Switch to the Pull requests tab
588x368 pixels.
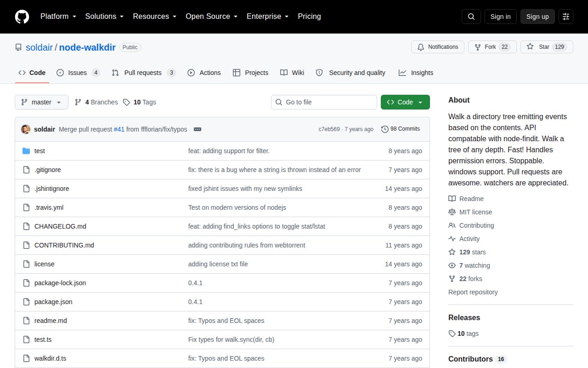tap(144, 73)
